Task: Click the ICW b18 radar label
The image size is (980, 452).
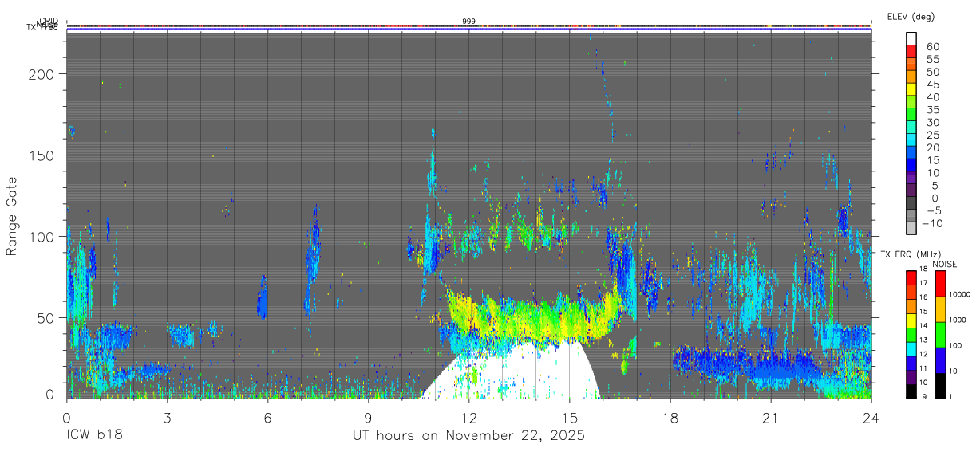Action: pyautogui.click(x=94, y=436)
